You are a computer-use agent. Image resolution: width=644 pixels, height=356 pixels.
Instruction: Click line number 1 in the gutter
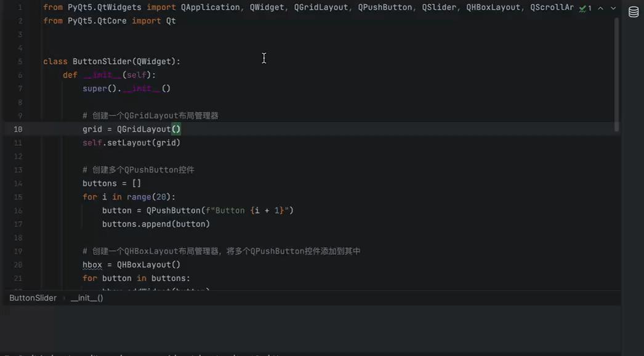(x=20, y=7)
